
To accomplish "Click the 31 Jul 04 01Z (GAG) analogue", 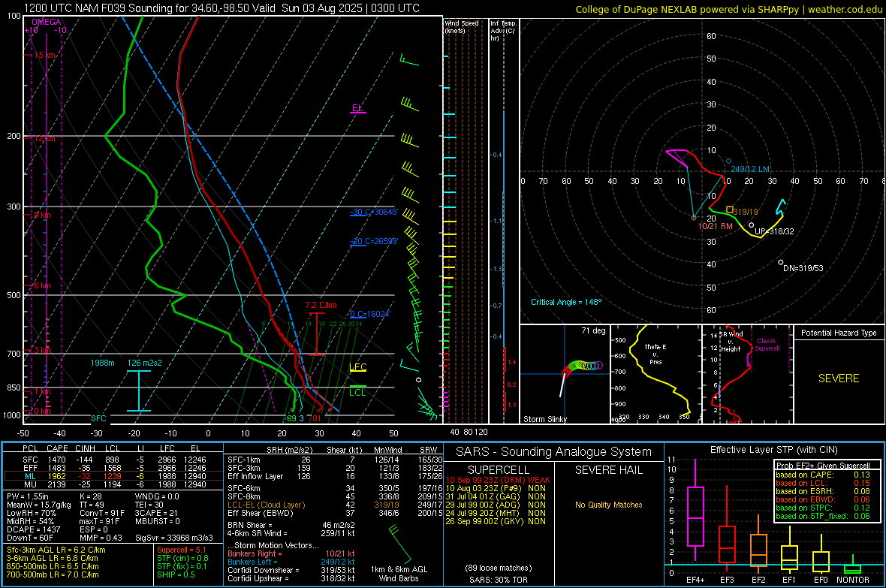I will 496,496.
